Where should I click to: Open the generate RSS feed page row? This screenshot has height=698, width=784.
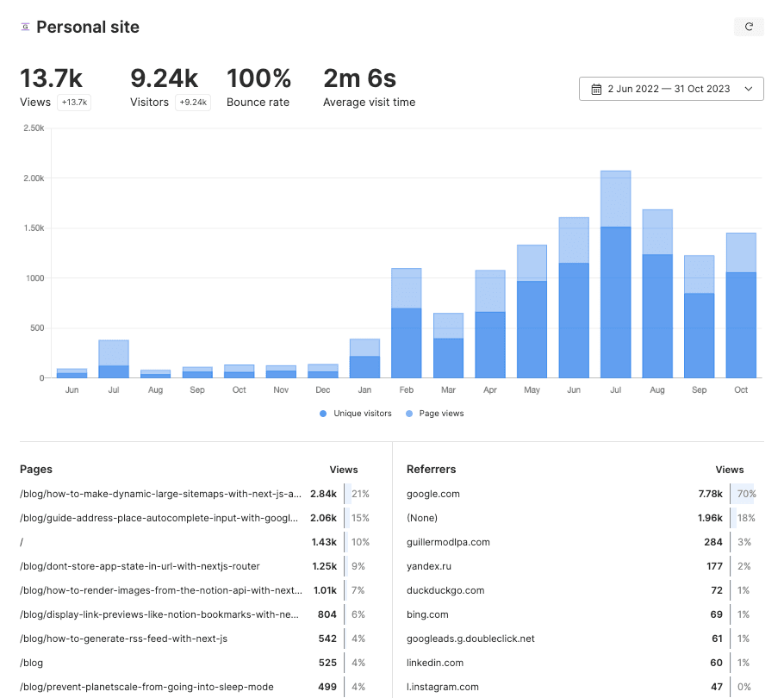(123, 639)
